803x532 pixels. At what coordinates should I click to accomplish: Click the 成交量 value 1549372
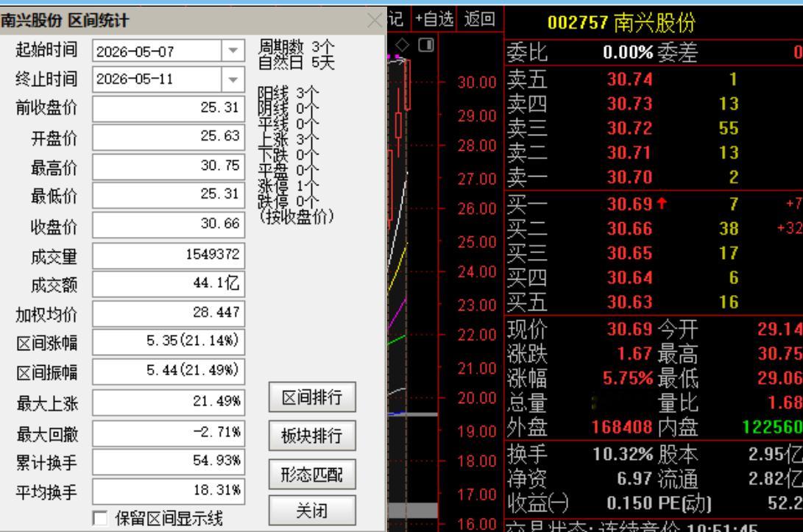(x=169, y=255)
